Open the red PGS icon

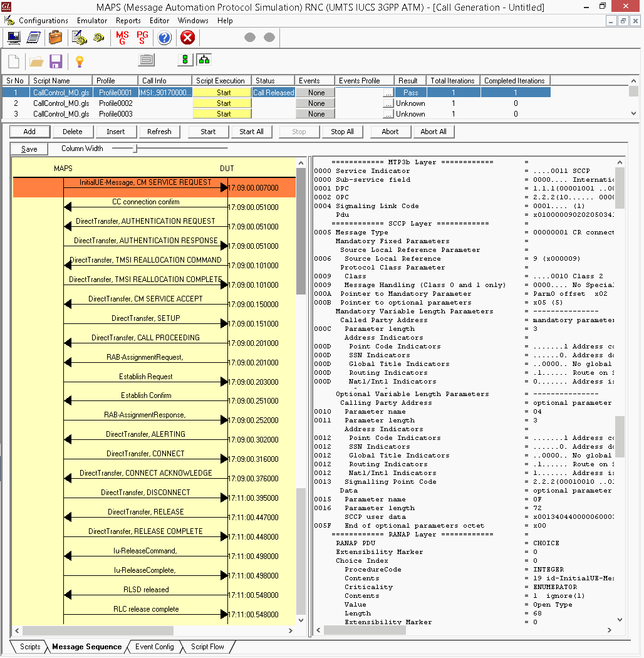(143, 38)
